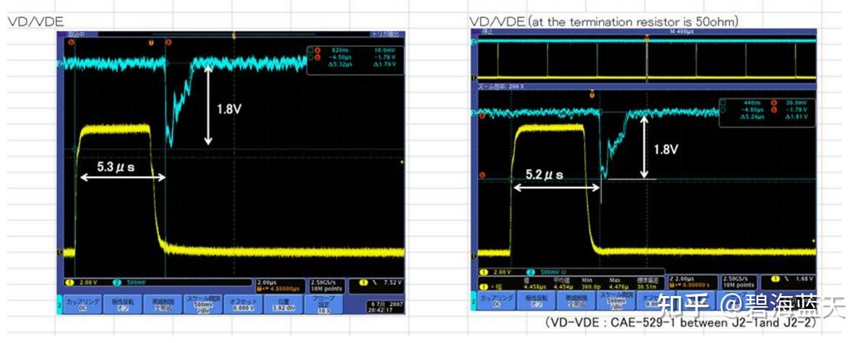Click the トリガ検出 status label on the left scope
This screenshot has height=343, width=868.
click(386, 34)
